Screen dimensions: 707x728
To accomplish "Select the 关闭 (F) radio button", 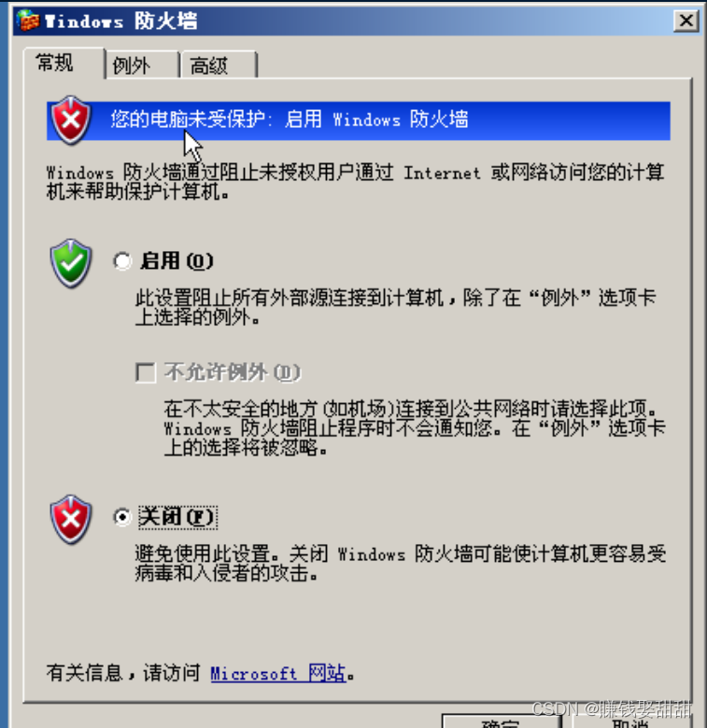I will [x=122, y=517].
